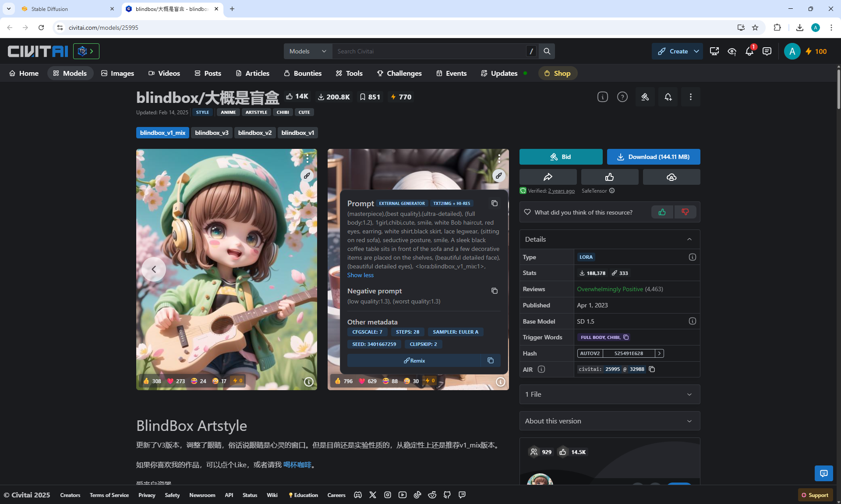This screenshot has height=504, width=841.
Task: Click the browsing level eye icon
Action: point(731,52)
